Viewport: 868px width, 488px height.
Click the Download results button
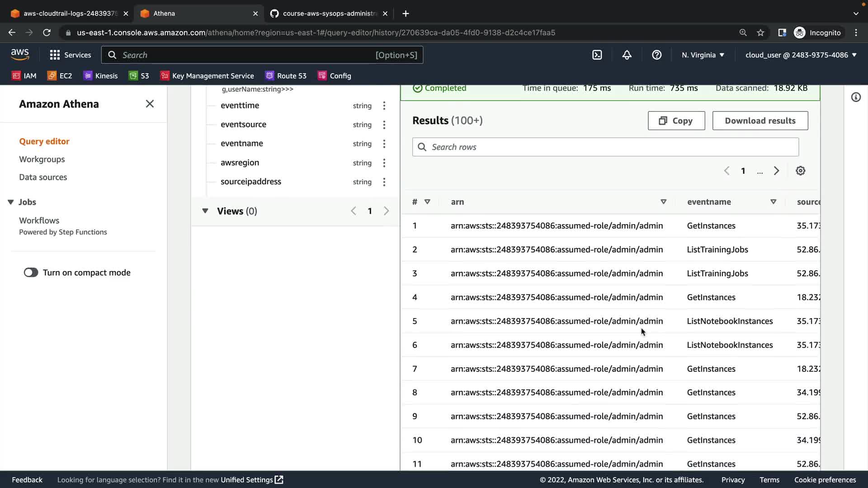click(760, 121)
